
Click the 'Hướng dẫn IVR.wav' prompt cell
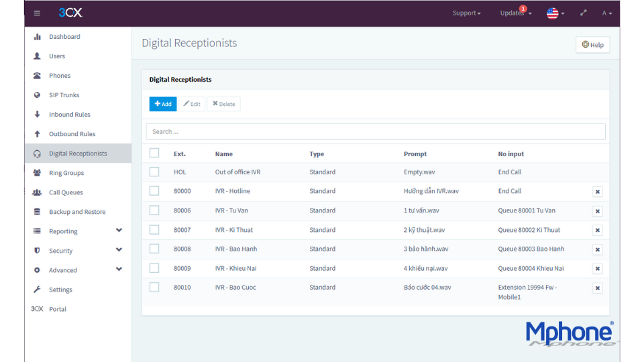(431, 191)
